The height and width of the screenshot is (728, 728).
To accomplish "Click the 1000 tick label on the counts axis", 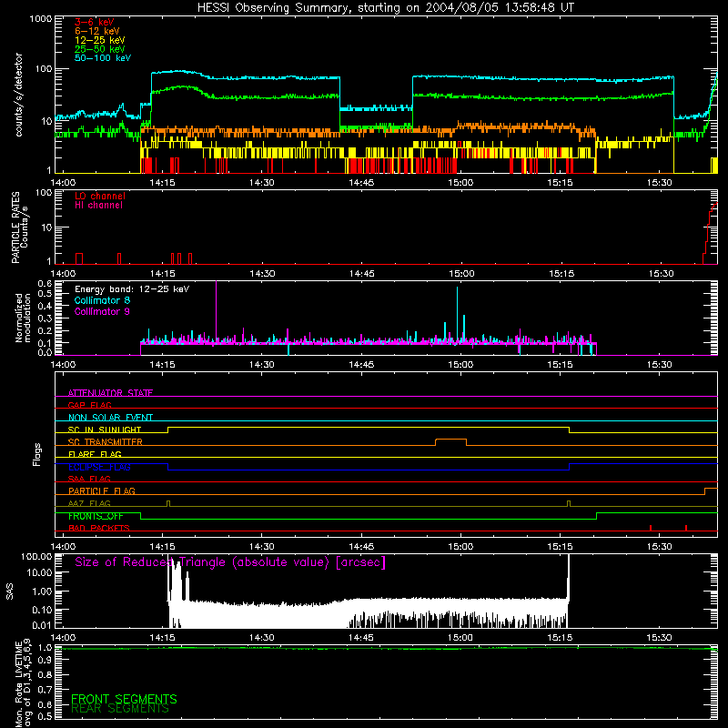I will click(40, 19).
